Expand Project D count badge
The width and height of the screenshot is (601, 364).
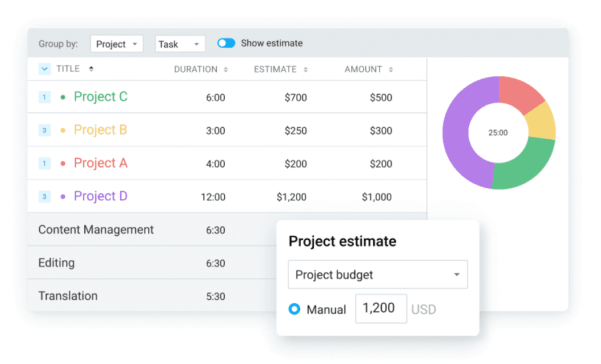[x=44, y=197]
